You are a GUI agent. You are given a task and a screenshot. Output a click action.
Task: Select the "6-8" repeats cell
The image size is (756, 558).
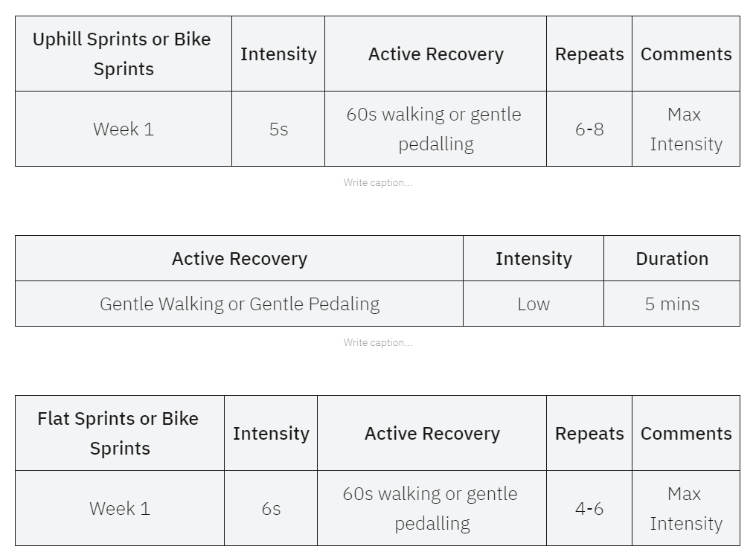[x=589, y=129]
